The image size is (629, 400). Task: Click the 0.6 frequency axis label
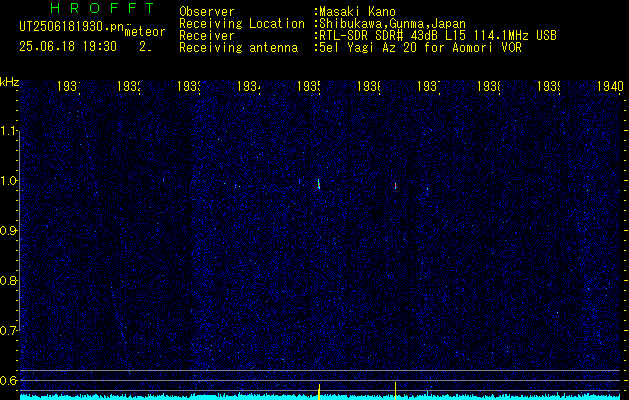click(x=9, y=380)
